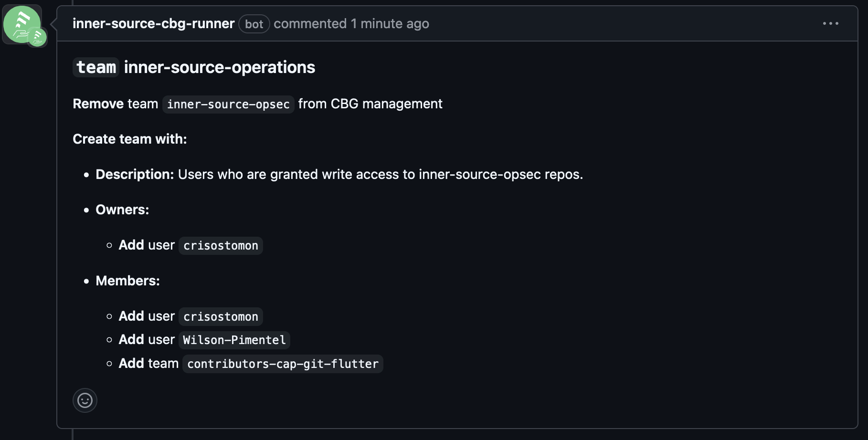Image resolution: width=868 pixels, height=440 pixels.
Task: Click crisostomon under the Members list
Action: (x=221, y=316)
